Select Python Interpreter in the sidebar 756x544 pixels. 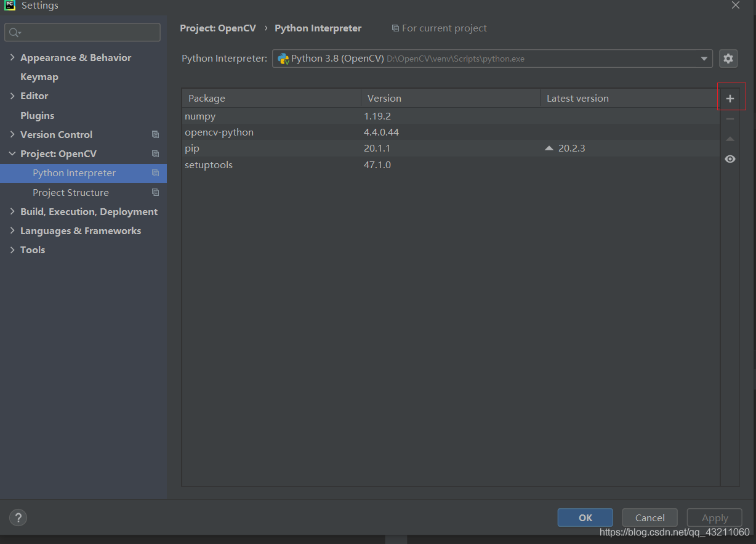coord(83,173)
